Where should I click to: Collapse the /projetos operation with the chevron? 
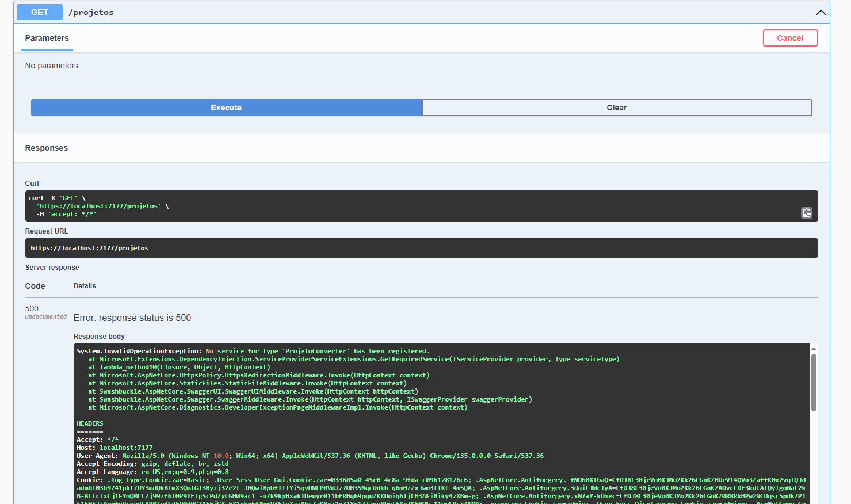821,12
